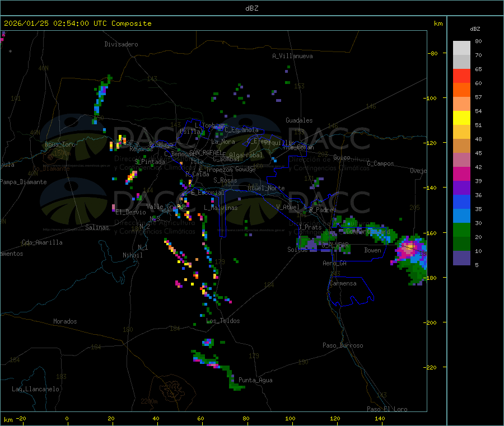This screenshot has height=426, width=504.
Task: Click the 'km' unit label at top right
Action: pyautogui.click(x=438, y=24)
